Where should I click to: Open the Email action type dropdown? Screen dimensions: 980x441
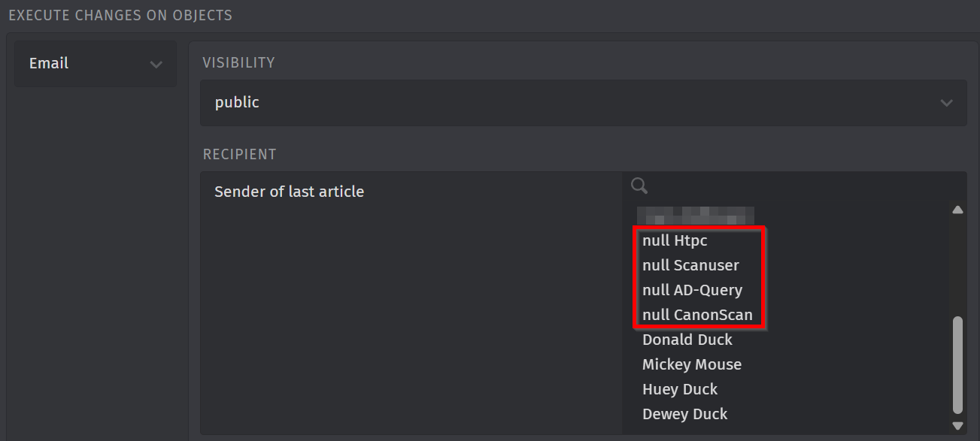[96, 64]
